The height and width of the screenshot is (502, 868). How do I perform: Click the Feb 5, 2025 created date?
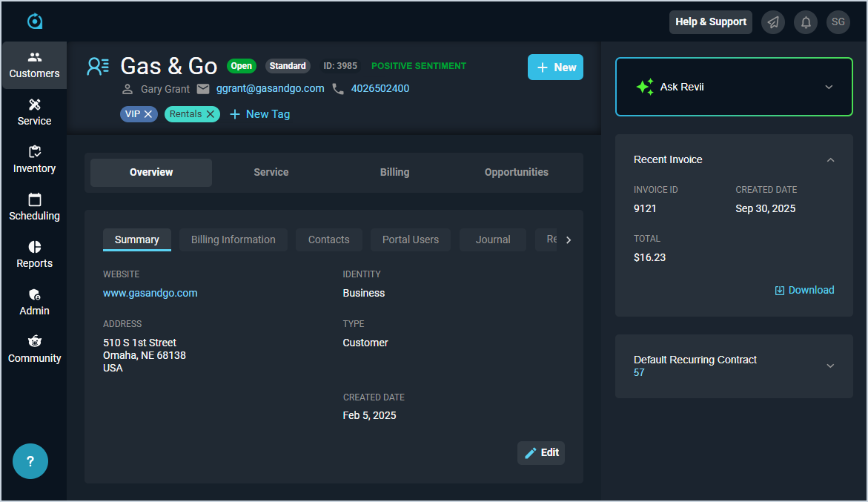[x=369, y=416]
